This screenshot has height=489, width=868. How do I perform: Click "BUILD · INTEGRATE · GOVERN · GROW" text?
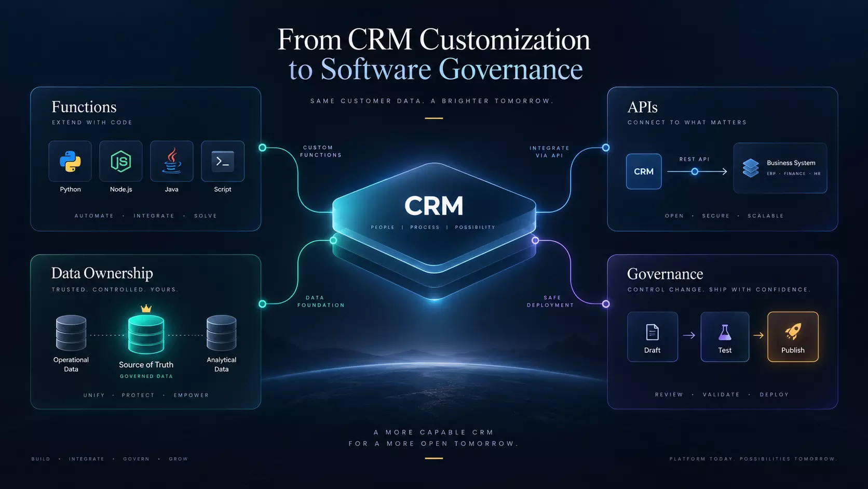click(x=110, y=459)
